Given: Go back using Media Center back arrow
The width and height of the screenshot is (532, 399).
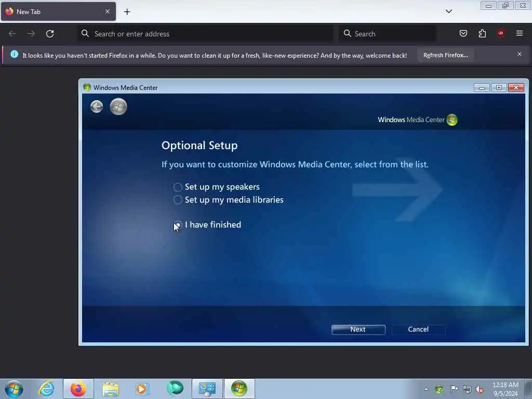Looking at the screenshot, I should point(97,107).
